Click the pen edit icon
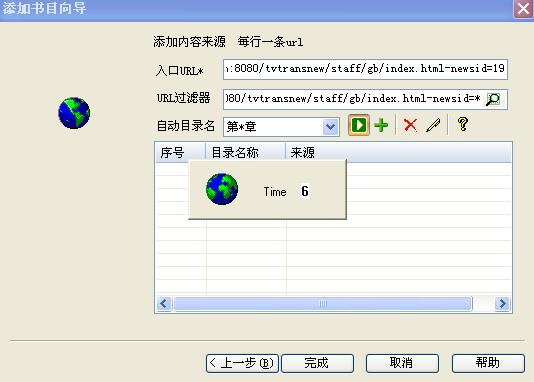 coord(433,125)
